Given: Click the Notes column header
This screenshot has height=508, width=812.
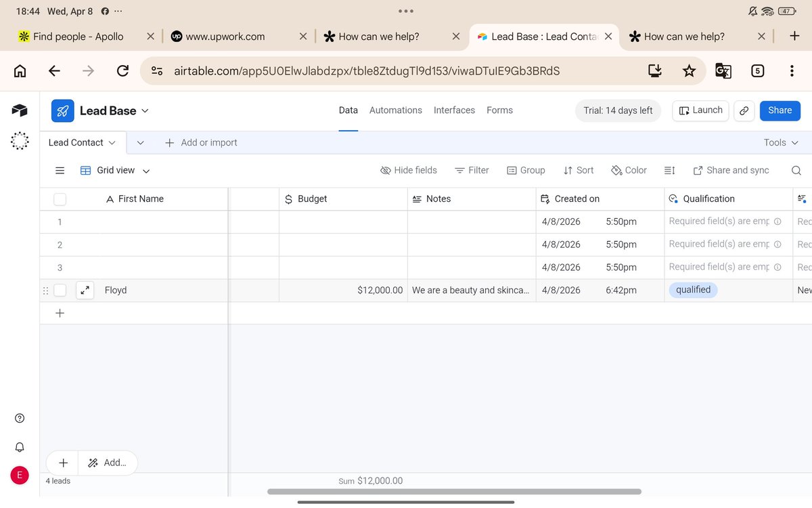Looking at the screenshot, I should point(472,199).
